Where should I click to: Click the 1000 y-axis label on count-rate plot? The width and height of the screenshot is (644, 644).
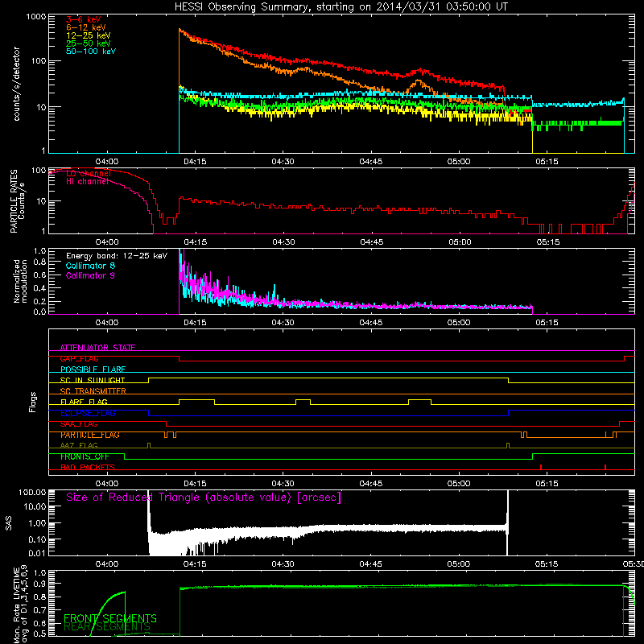[x=35, y=17]
